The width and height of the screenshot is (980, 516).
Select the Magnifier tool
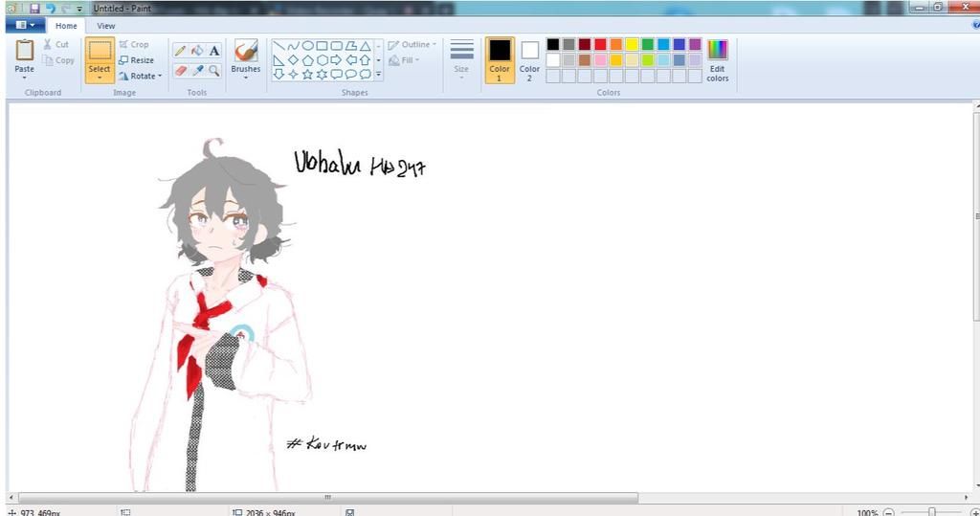(214, 71)
